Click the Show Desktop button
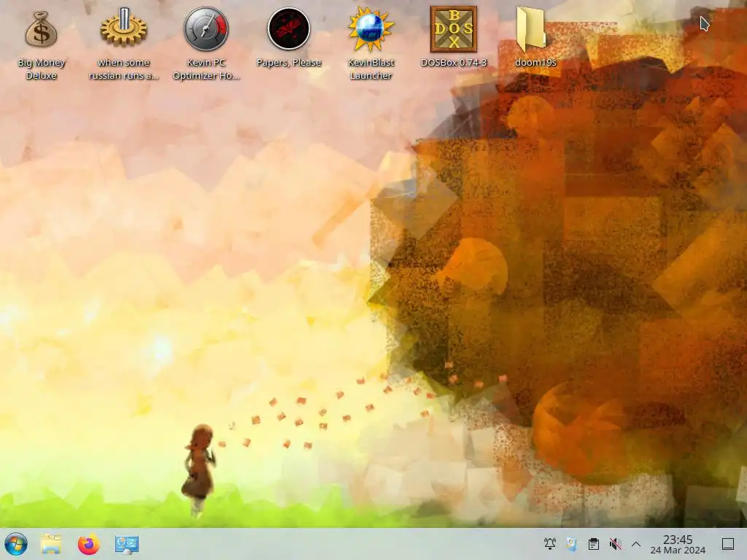Image resolution: width=747 pixels, height=560 pixels. pos(728,544)
